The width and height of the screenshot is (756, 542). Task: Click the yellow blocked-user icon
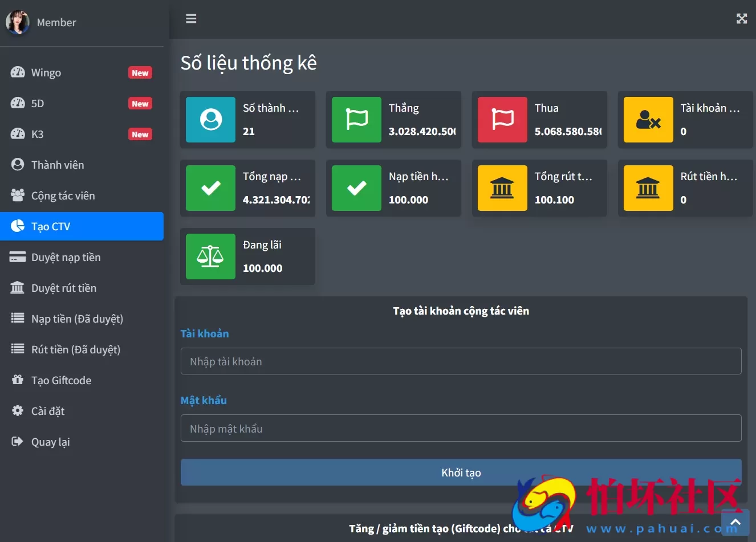(x=648, y=120)
